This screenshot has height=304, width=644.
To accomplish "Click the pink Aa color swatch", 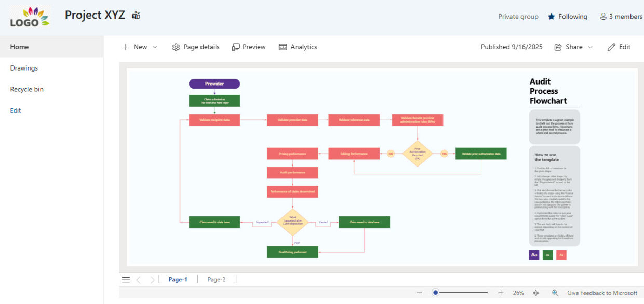I will tap(561, 255).
